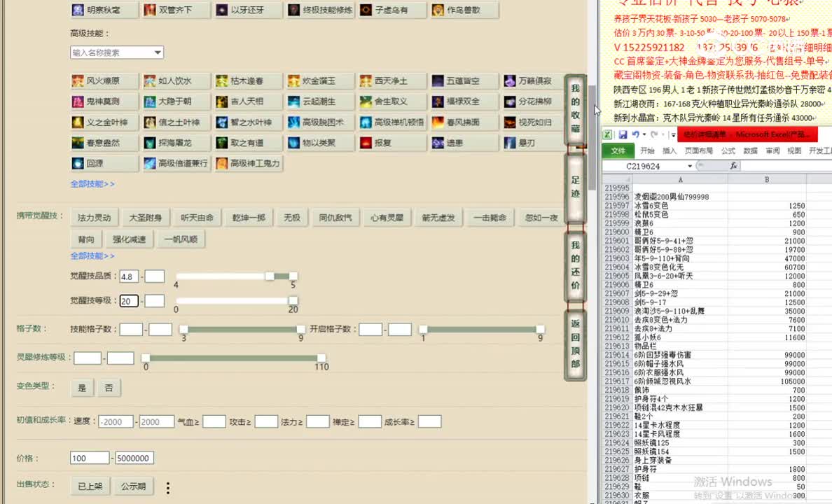Viewport: 832px width, 504px height.
Task: Toggle awakening skill 大圣附身
Action: point(146,218)
